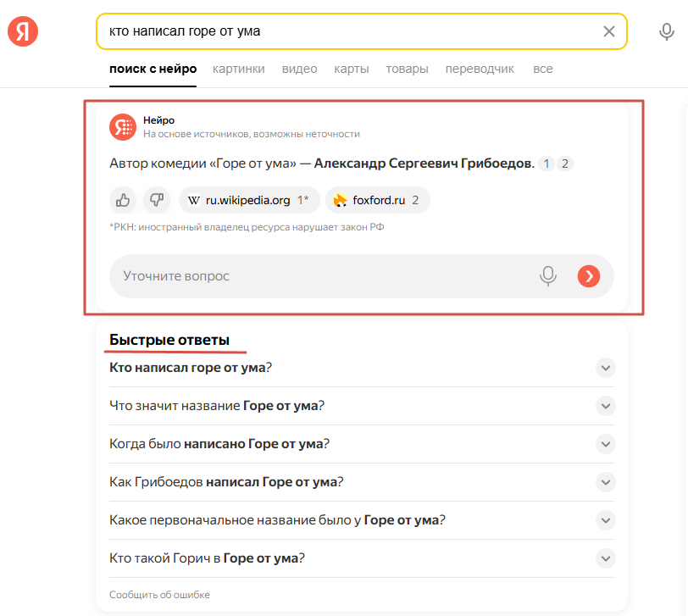Open foxford.ru source link

[377, 200]
